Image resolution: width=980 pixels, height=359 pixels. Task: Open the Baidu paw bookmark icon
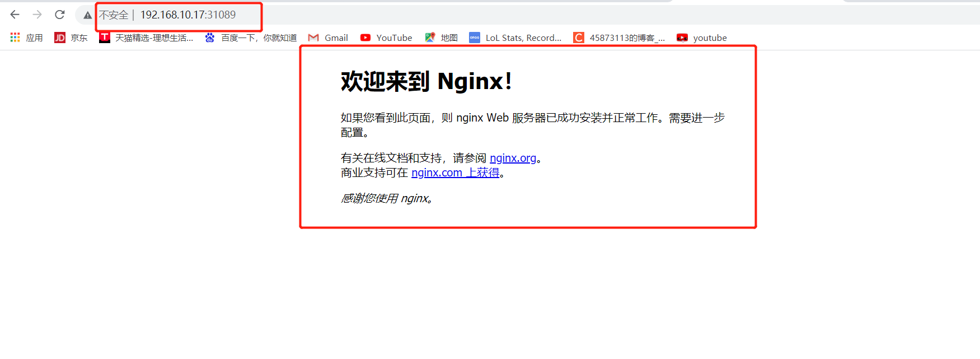(209, 38)
